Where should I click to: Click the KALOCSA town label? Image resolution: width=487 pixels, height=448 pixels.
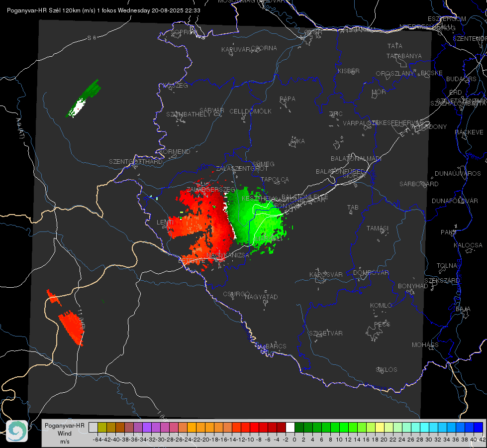coord(468,245)
